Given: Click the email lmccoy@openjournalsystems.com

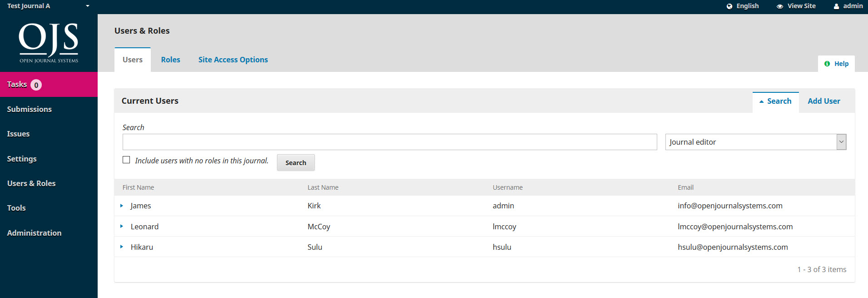Looking at the screenshot, I should (x=735, y=227).
